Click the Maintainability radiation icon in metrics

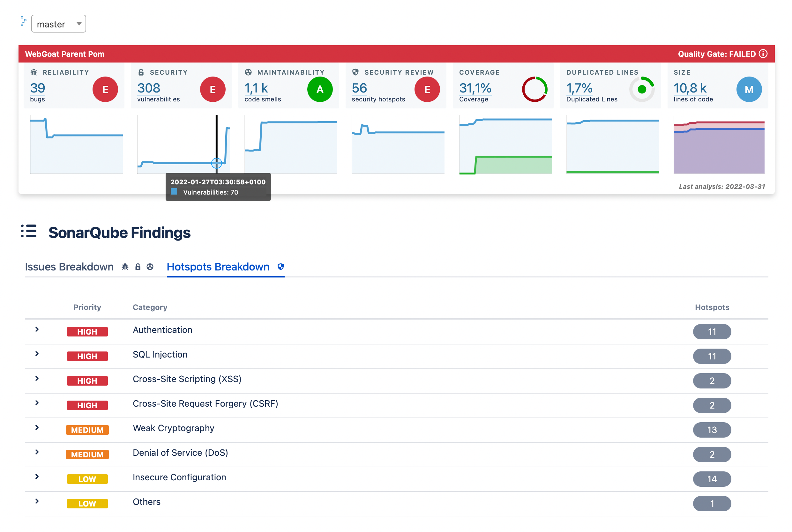pos(249,72)
